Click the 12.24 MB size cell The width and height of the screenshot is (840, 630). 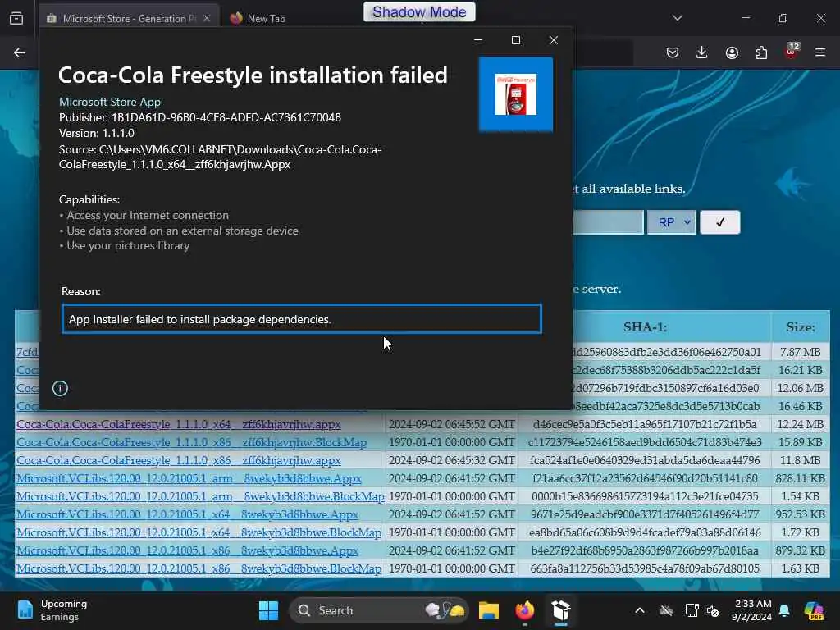tap(801, 424)
